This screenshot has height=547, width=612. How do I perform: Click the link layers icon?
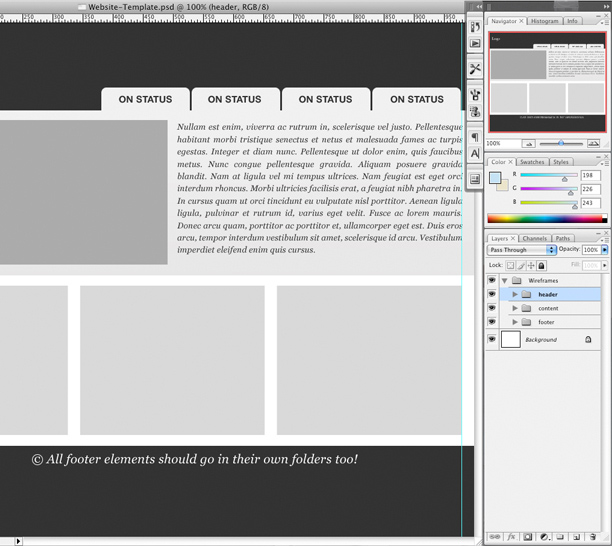[x=495, y=537]
